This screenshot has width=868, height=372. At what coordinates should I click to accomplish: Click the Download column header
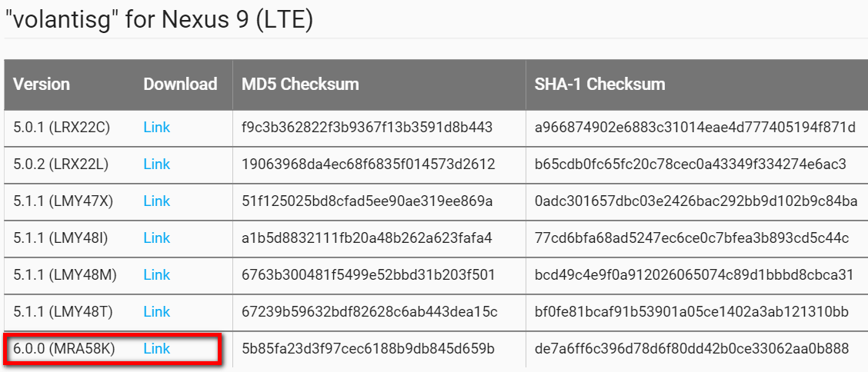coord(180,84)
